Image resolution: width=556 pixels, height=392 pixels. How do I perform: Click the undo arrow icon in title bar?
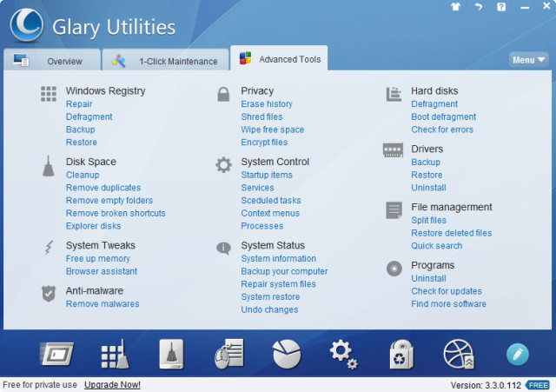pos(478,7)
